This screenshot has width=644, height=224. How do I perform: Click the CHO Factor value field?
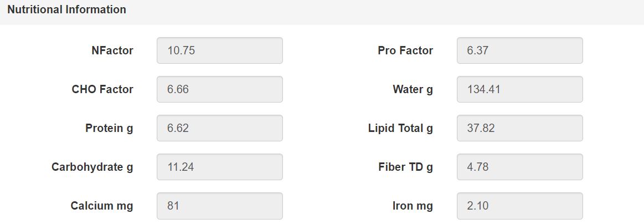pos(220,89)
